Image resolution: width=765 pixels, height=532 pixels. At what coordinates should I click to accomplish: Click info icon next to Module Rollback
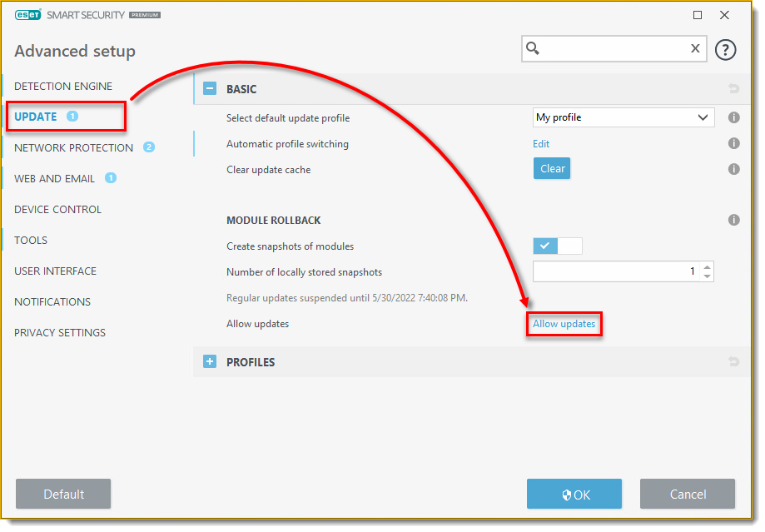(733, 221)
